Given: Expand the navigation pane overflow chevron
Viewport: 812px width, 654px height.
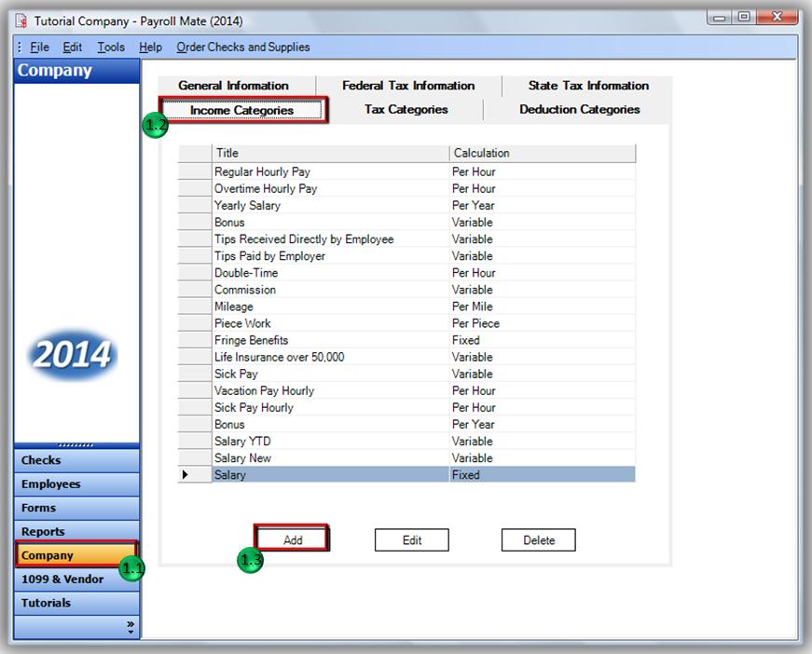Looking at the screenshot, I should (x=131, y=627).
